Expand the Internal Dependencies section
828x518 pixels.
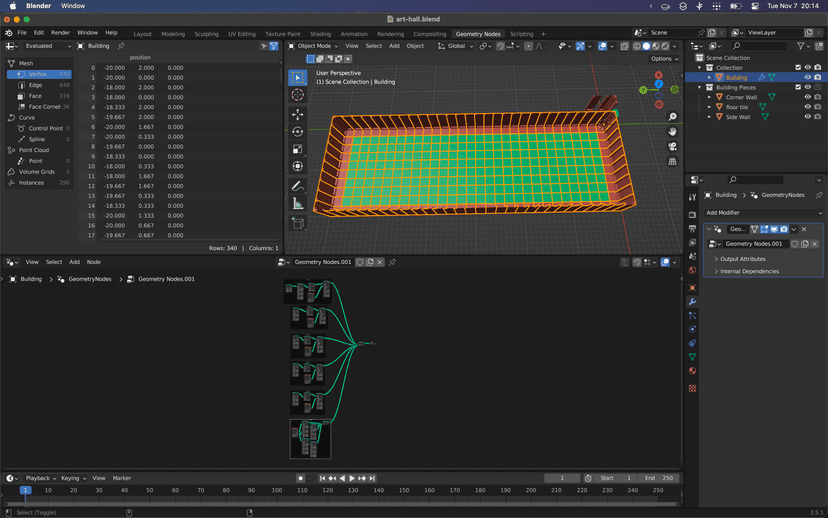click(747, 271)
